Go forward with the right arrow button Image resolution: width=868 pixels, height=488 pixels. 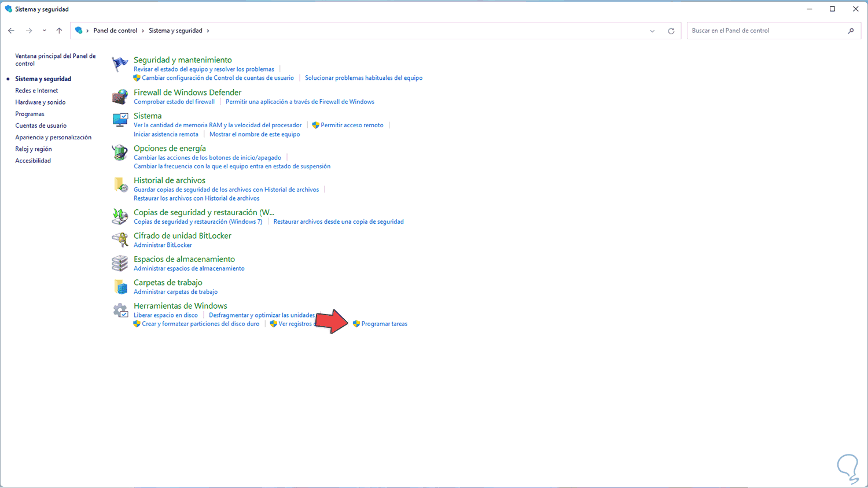(x=29, y=31)
